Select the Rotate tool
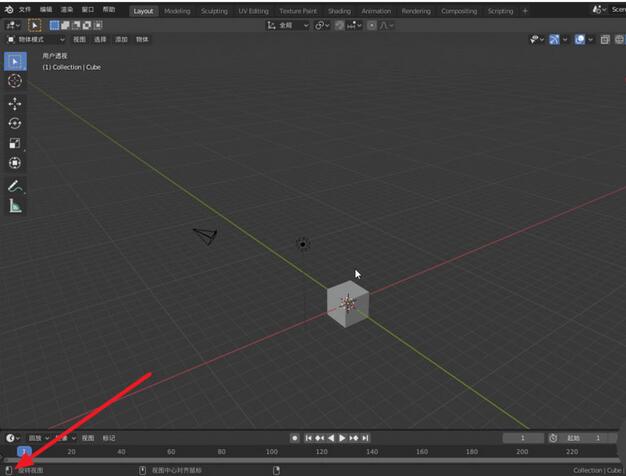Image resolution: width=626 pixels, height=476 pixels. pyautogui.click(x=15, y=123)
